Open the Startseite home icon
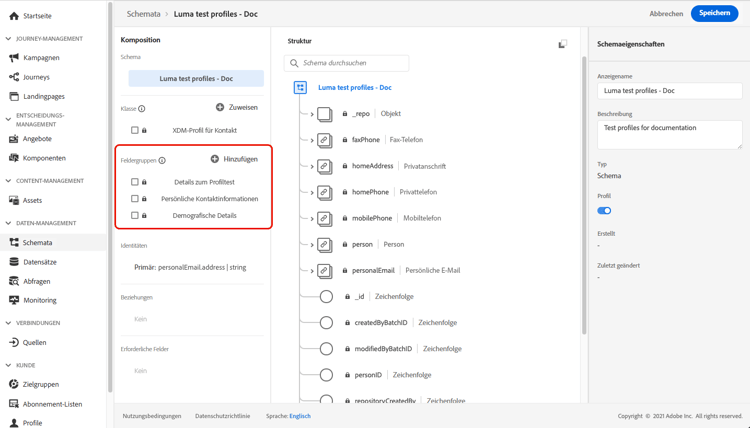Viewport: 750px width, 428px height. tap(14, 16)
